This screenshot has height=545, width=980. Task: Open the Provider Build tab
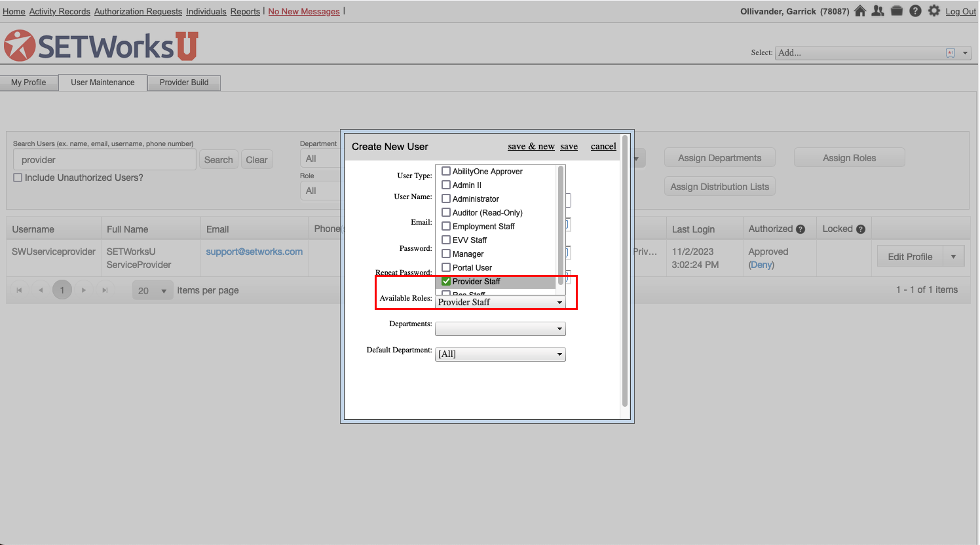184,83
